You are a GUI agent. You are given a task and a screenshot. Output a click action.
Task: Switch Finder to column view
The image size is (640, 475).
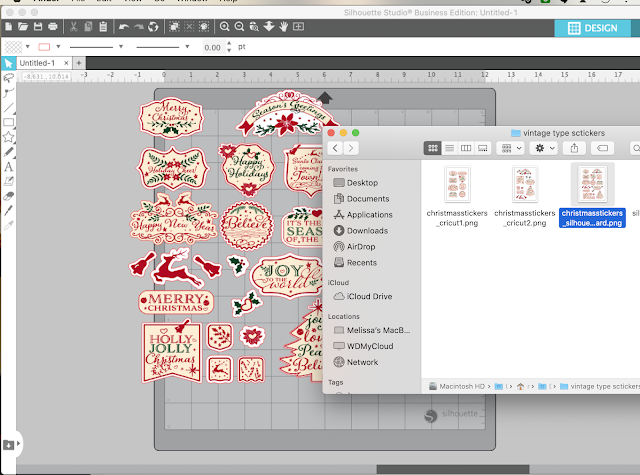click(466, 148)
